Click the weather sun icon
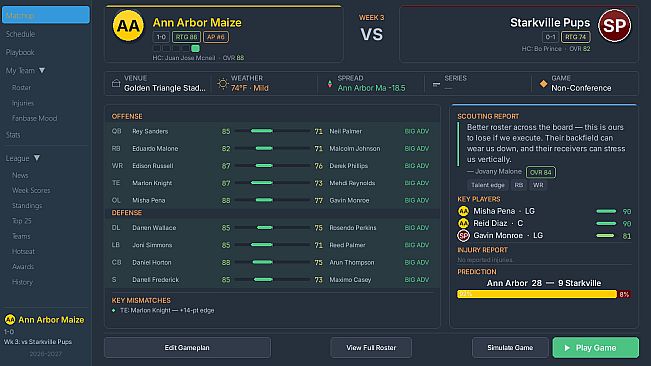The image size is (651, 366). tap(223, 83)
